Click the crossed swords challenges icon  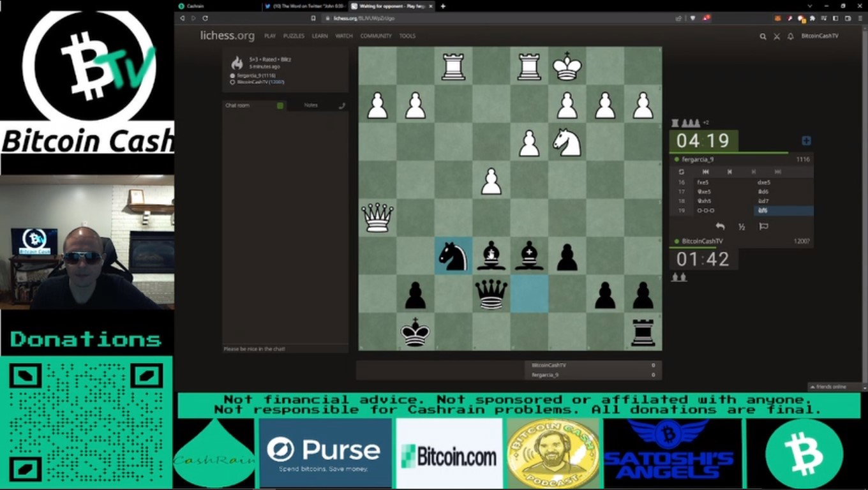(x=777, y=36)
